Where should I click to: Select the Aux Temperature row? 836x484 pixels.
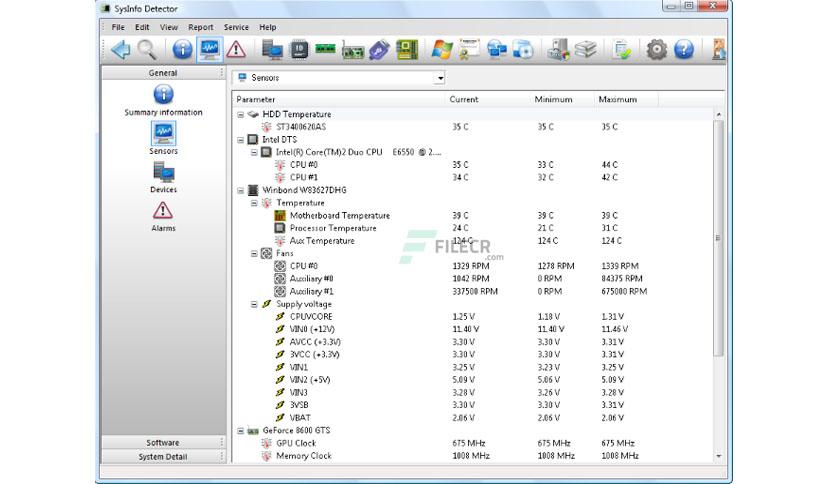[473, 241]
